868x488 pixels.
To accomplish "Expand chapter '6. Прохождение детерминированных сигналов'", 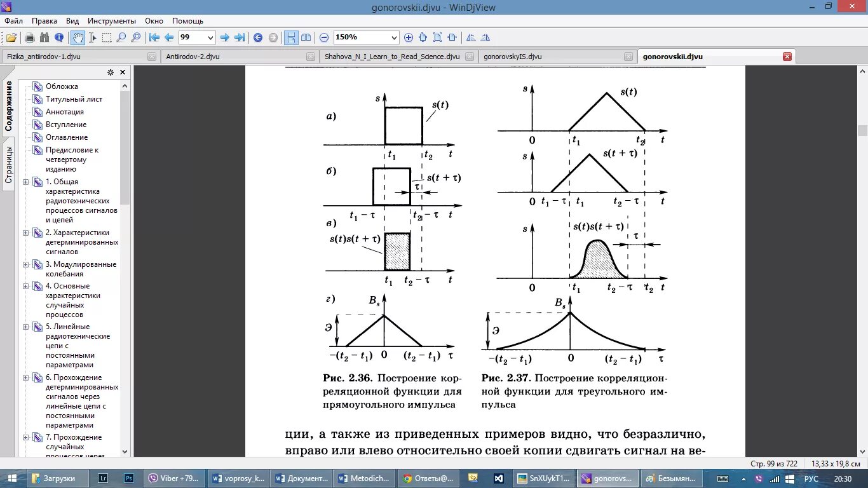I will [26, 377].
